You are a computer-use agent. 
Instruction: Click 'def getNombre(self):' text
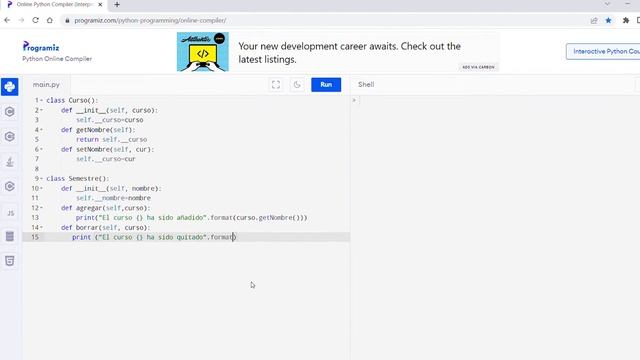[98, 130]
